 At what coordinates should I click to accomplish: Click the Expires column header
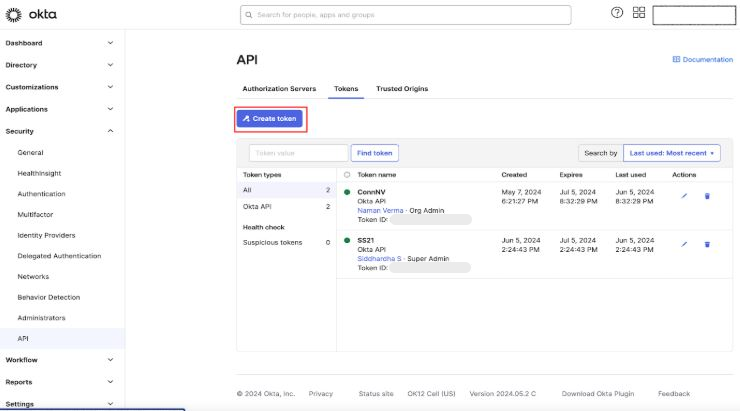tap(571, 175)
